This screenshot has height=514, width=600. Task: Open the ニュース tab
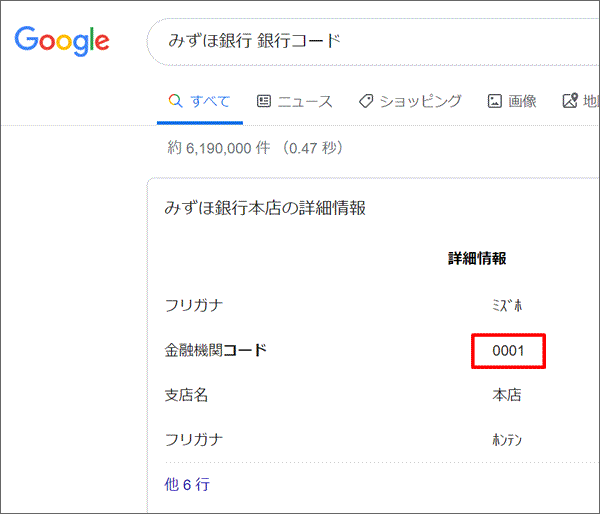294,101
